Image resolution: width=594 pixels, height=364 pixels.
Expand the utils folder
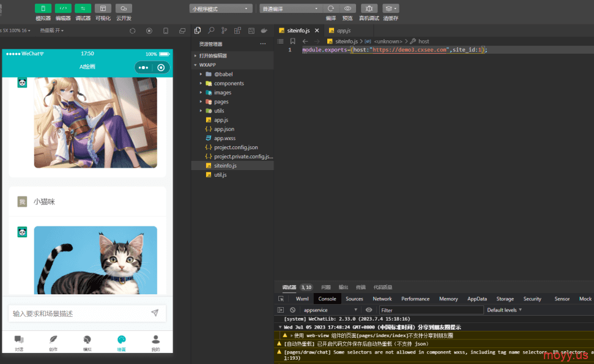click(x=232, y=111)
